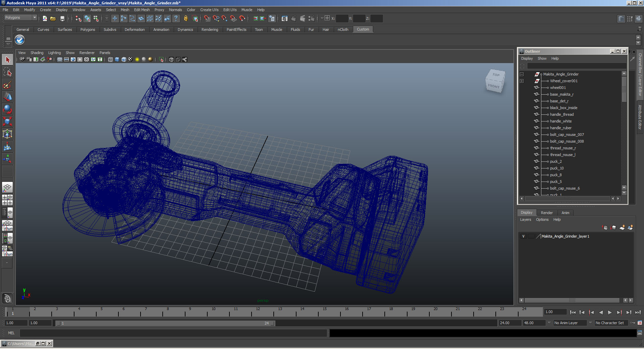Viewport: 644px width, 349px height.
Task: Select the Show Manipulator tool
Action: (7, 159)
